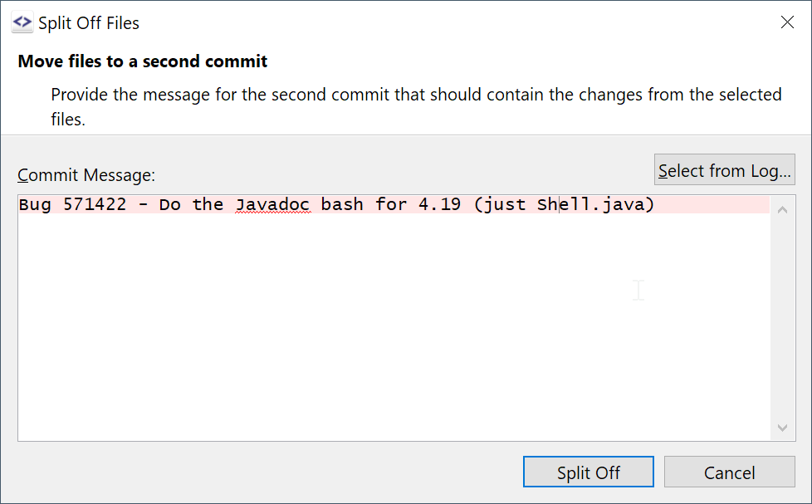Click the Split Off Files title text
The image size is (812, 504).
tap(89, 23)
